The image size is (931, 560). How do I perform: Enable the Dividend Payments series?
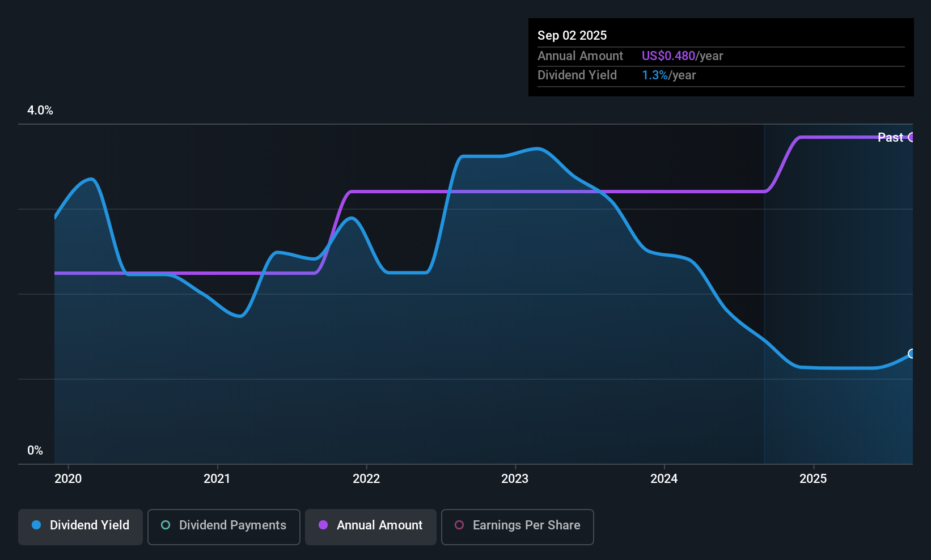click(x=223, y=527)
